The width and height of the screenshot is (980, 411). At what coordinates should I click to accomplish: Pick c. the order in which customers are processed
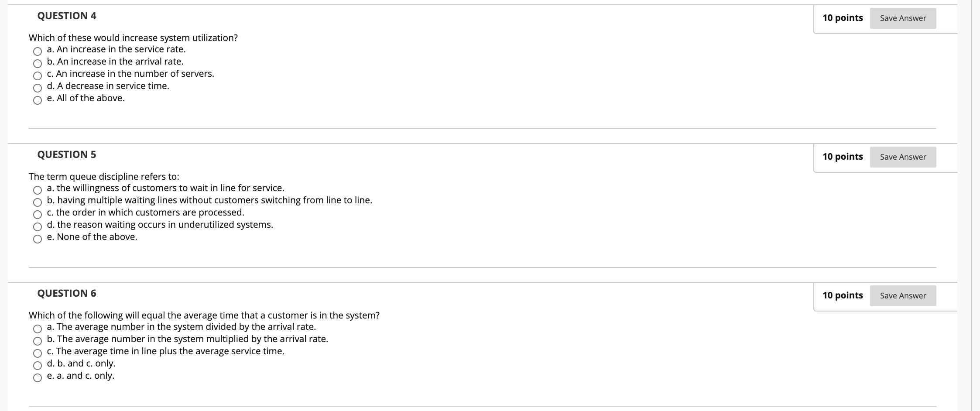[x=38, y=215]
